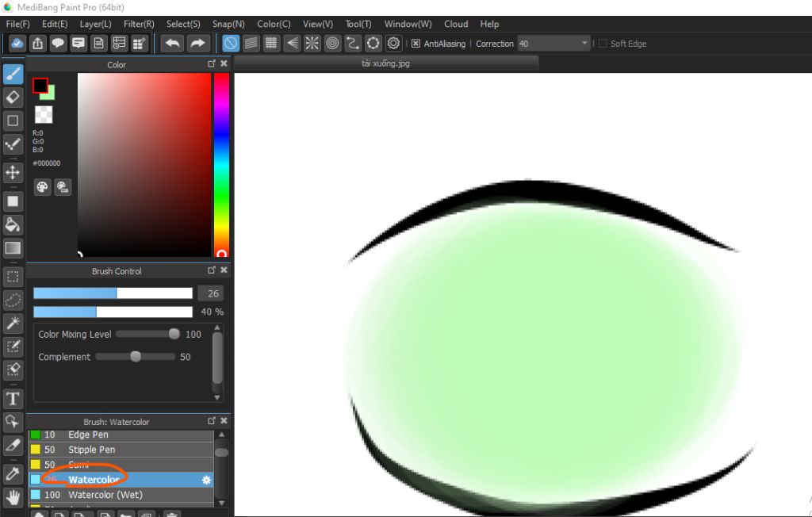
Task: Select the Dot tool
Action: (13, 144)
